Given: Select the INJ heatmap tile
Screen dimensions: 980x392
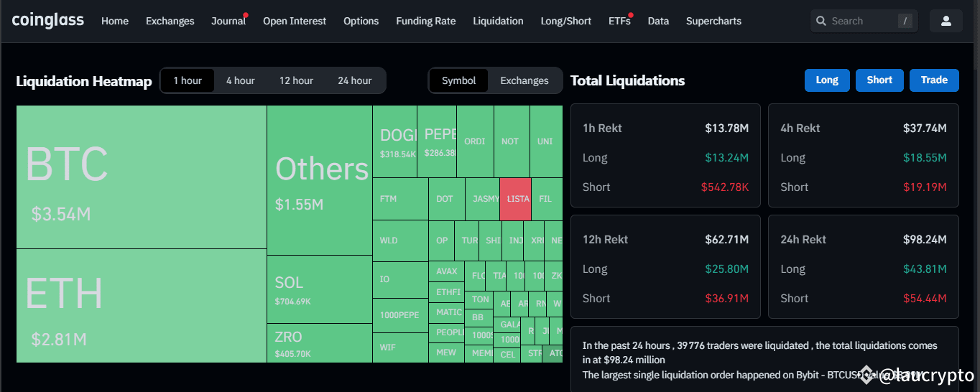Looking at the screenshot, I should 513,241.
